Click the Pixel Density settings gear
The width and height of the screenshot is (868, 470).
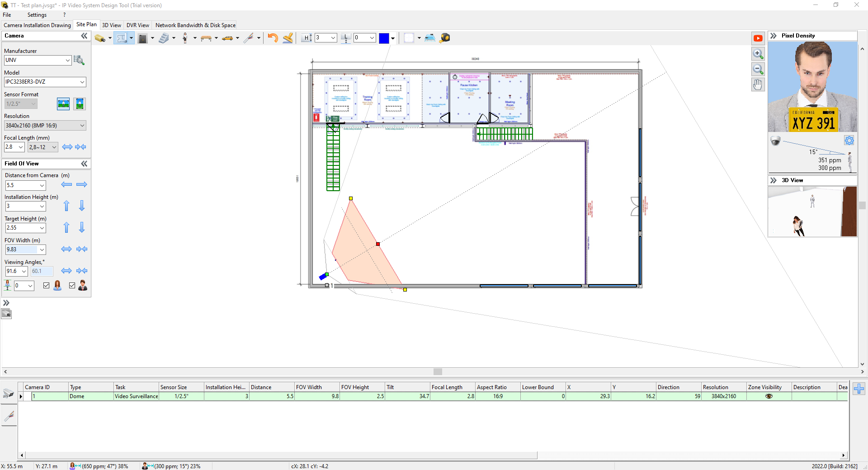[849, 141]
